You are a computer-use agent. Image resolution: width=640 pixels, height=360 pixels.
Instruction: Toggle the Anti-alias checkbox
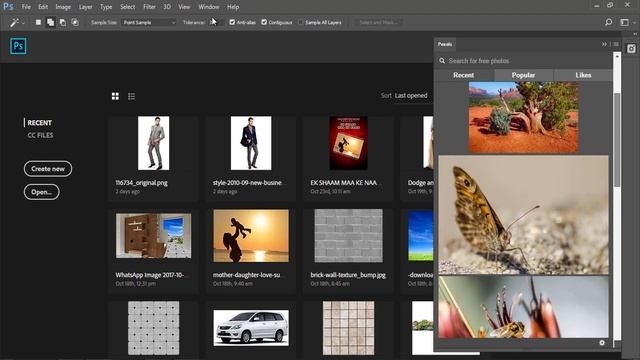click(x=232, y=22)
